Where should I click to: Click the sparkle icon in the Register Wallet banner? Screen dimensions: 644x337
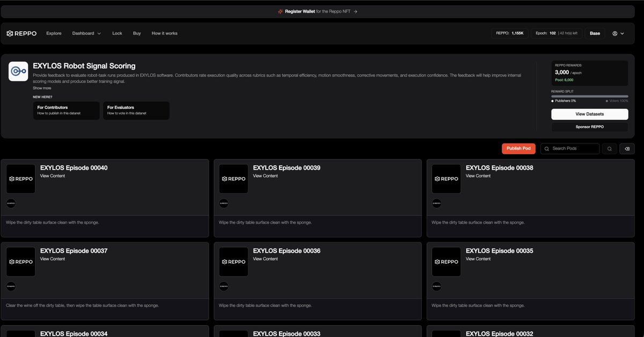[x=280, y=11]
